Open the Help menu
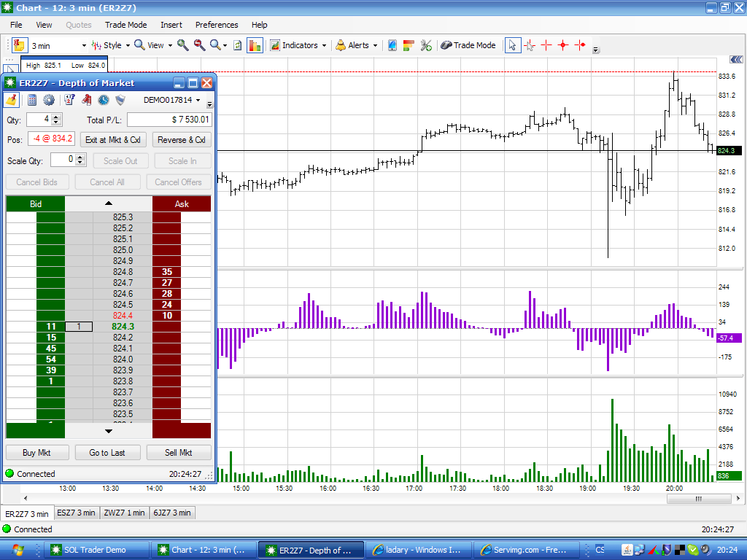 259,25
